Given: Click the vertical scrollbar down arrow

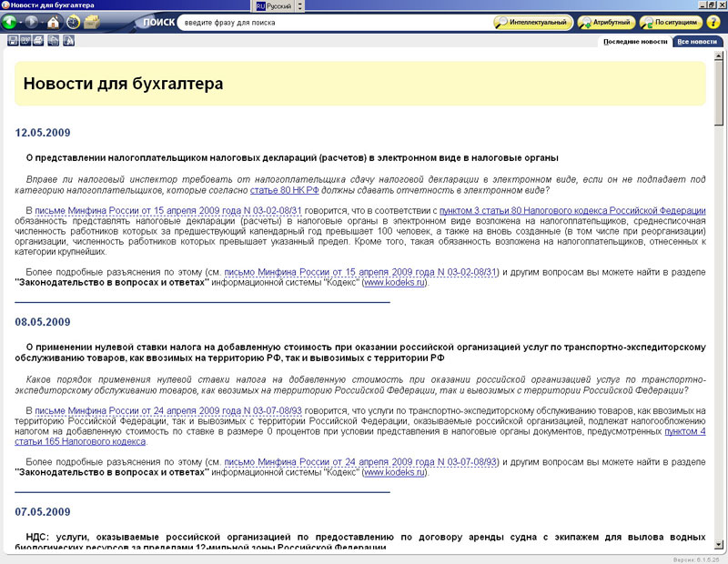Looking at the screenshot, I should 720,547.
